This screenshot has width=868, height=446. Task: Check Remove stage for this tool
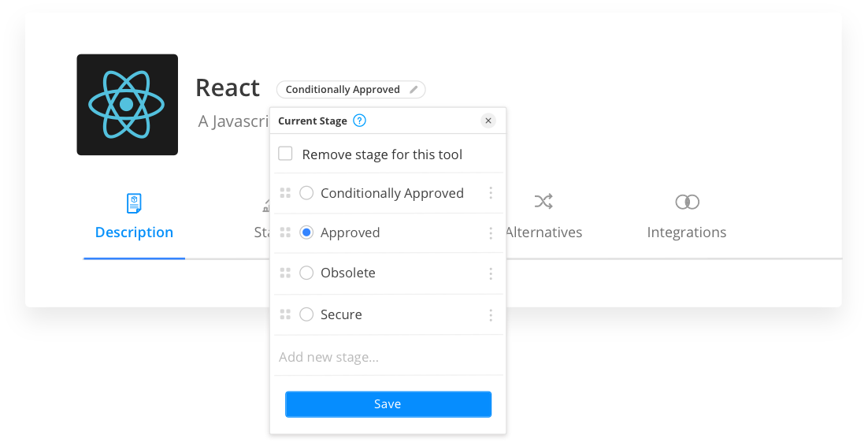285,154
